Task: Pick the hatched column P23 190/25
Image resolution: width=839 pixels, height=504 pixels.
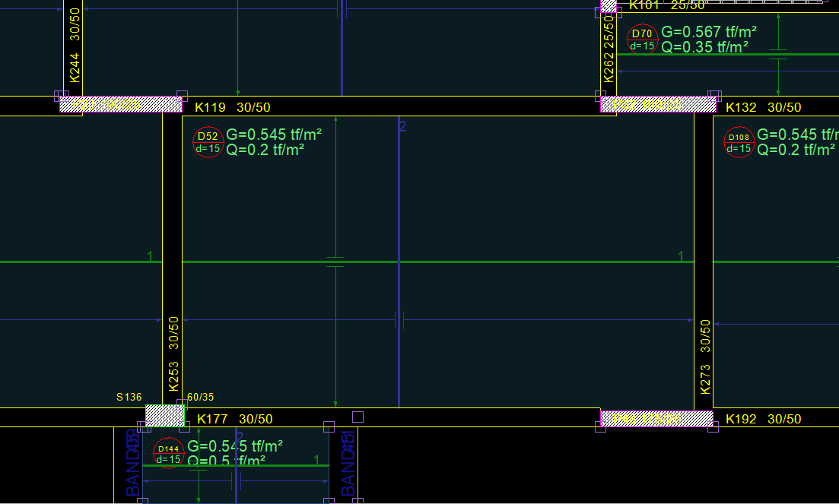Action: pyautogui.click(x=121, y=104)
